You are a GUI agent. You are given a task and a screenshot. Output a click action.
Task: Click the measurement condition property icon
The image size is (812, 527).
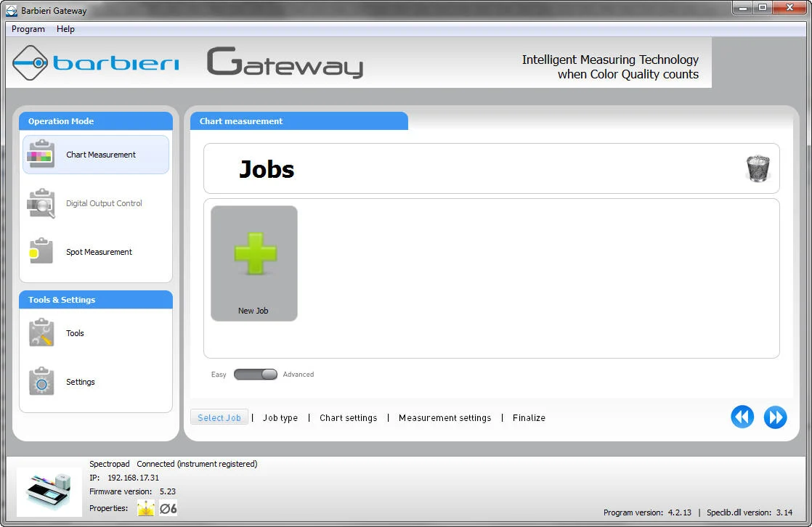tap(145, 508)
